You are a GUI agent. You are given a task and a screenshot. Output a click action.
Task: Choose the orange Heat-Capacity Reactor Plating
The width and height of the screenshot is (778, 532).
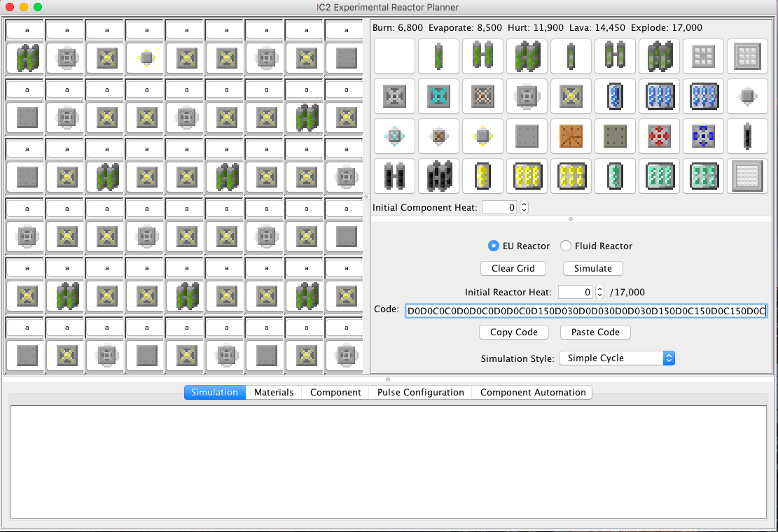coord(571,136)
